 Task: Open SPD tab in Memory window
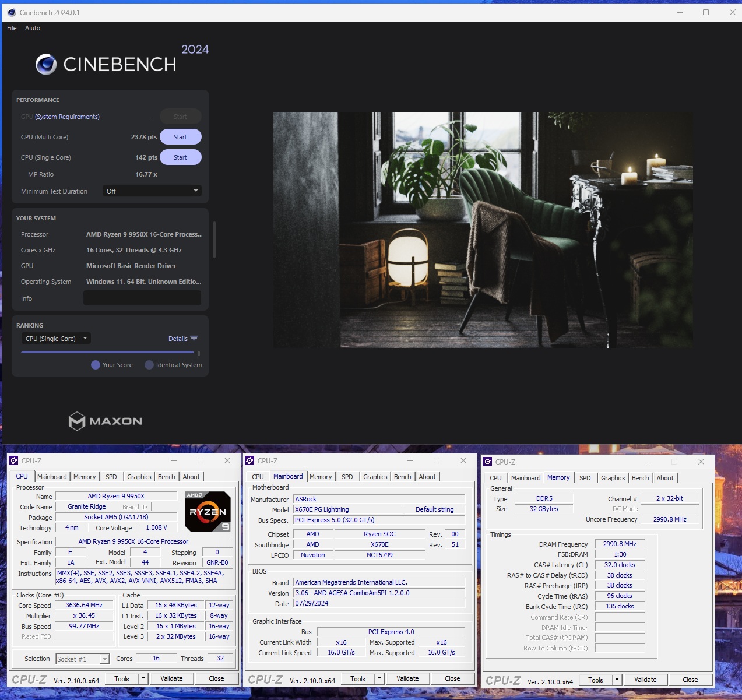click(585, 478)
